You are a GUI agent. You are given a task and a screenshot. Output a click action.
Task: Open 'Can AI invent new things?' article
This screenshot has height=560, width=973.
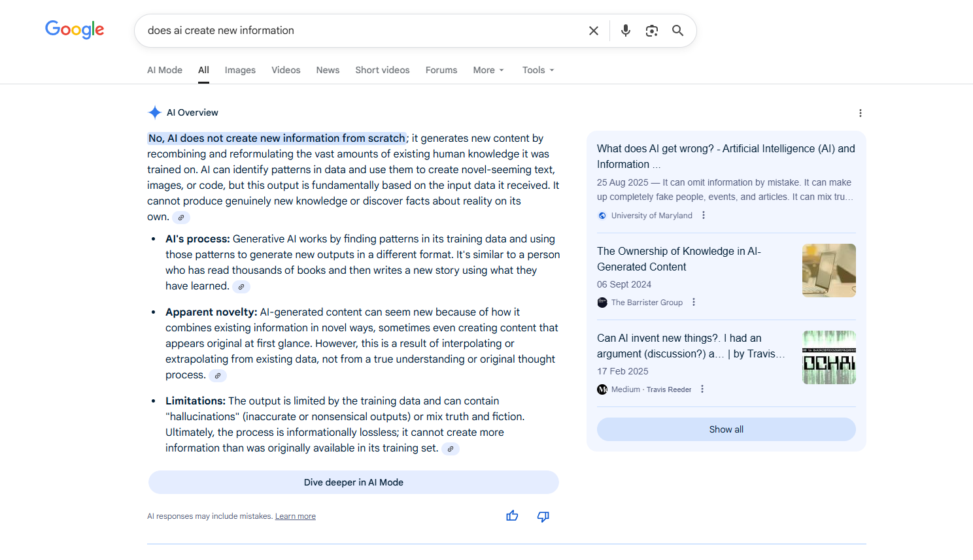691,346
